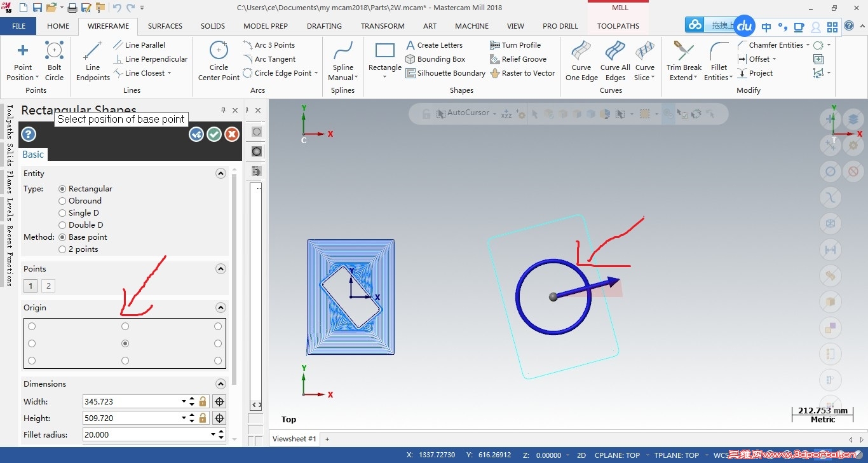Pick Width value from screen button
The image size is (868, 463).
click(x=219, y=401)
